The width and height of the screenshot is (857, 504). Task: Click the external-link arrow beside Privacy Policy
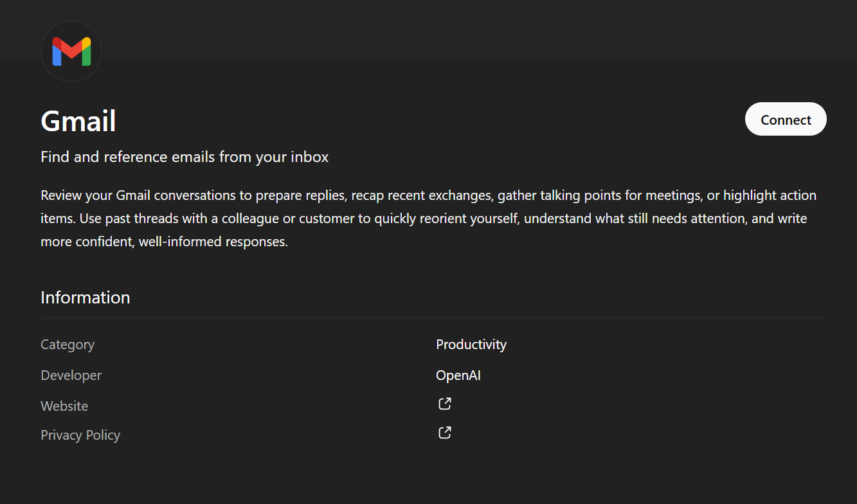444,432
